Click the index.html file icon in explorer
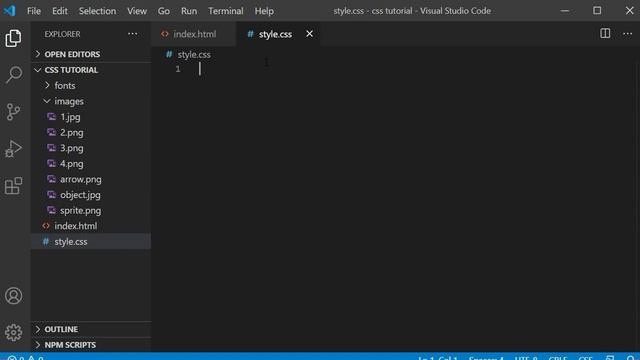Screen dimensions: 640x360 [x=46, y=226]
